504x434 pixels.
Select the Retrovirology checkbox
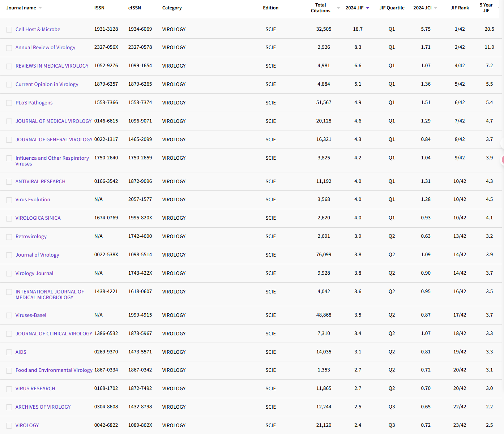click(9, 237)
